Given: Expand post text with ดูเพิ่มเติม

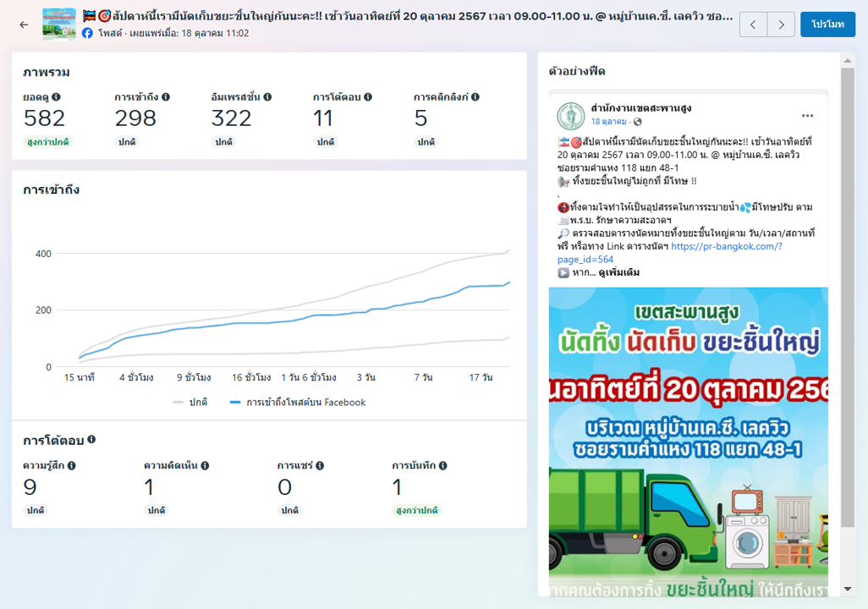Looking at the screenshot, I should tap(618, 272).
